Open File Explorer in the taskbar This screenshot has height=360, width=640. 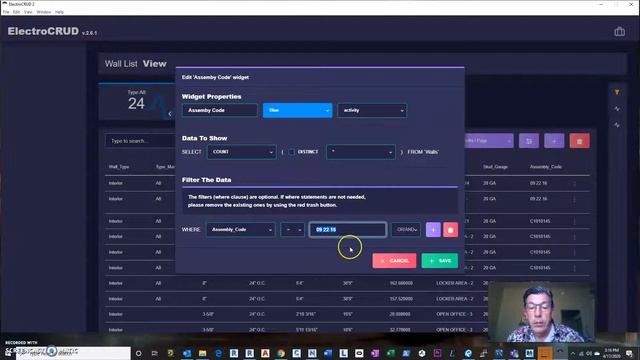(x=202, y=353)
